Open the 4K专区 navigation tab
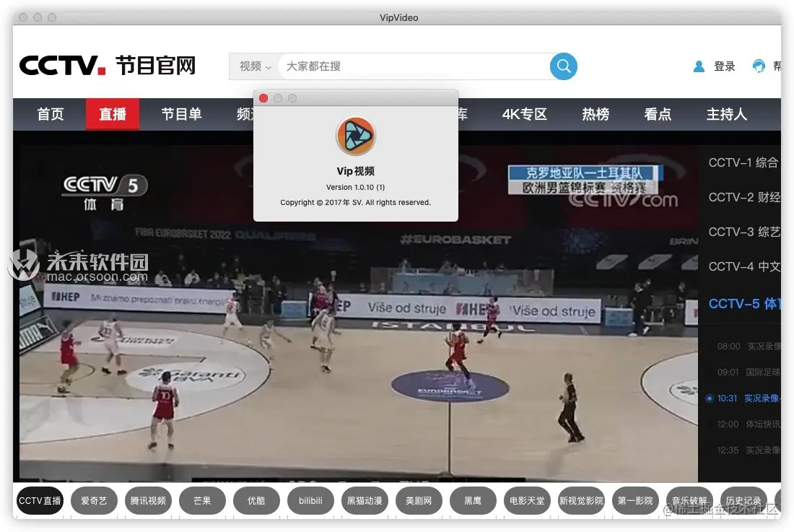 pos(525,114)
